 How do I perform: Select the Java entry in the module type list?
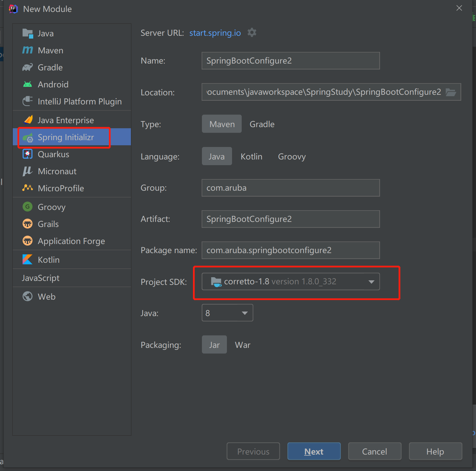72,33
